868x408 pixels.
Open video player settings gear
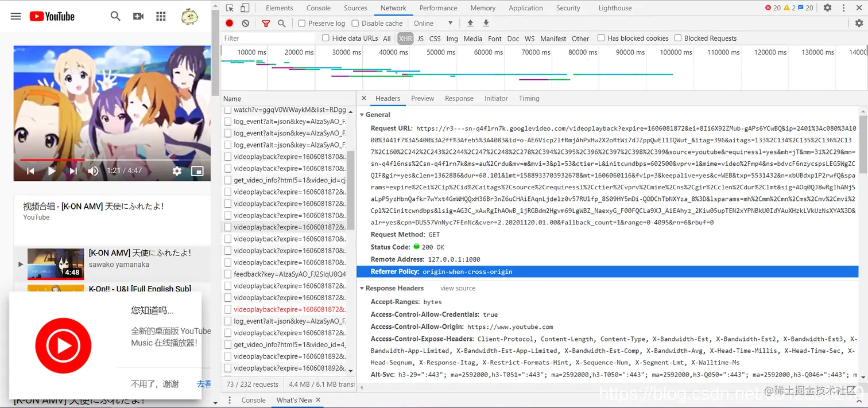tap(177, 171)
